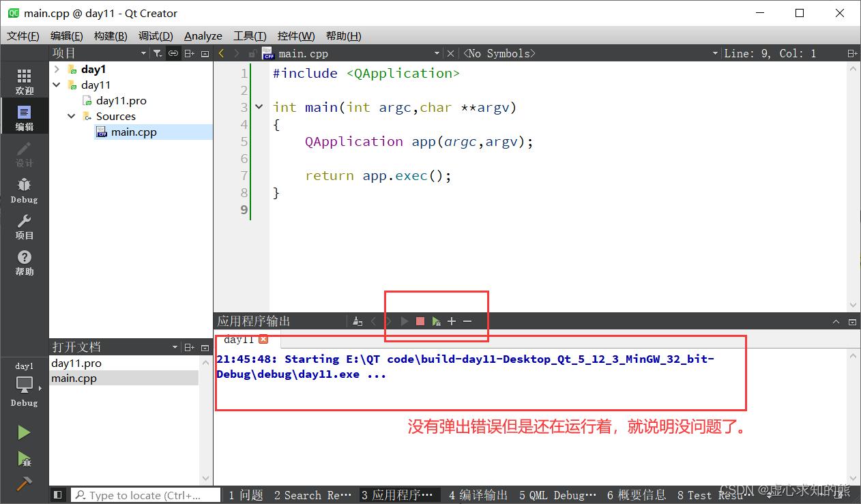Open the 1 问题 issues pane

(x=246, y=495)
